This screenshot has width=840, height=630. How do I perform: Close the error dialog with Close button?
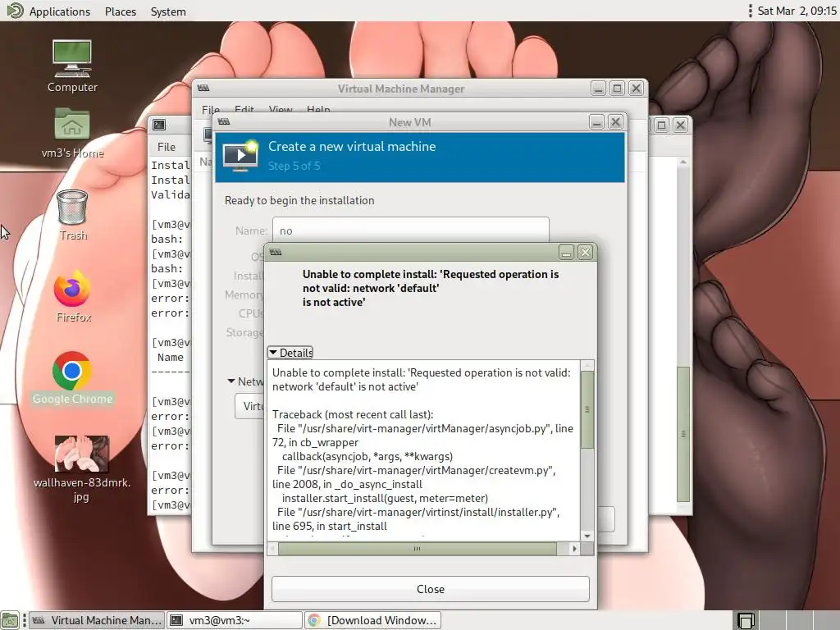coord(430,589)
